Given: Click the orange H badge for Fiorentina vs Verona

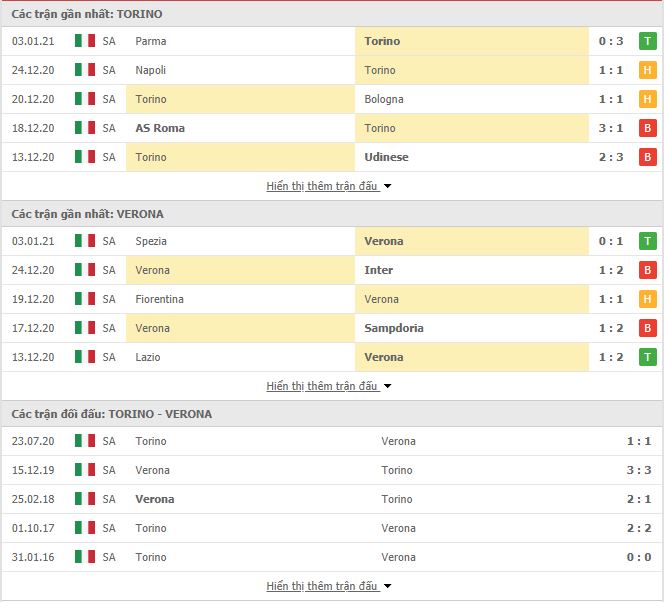Looking at the screenshot, I should click(647, 299).
